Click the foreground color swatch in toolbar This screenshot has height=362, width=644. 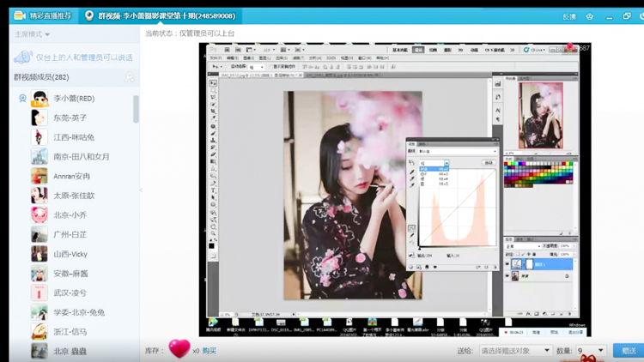(211, 246)
